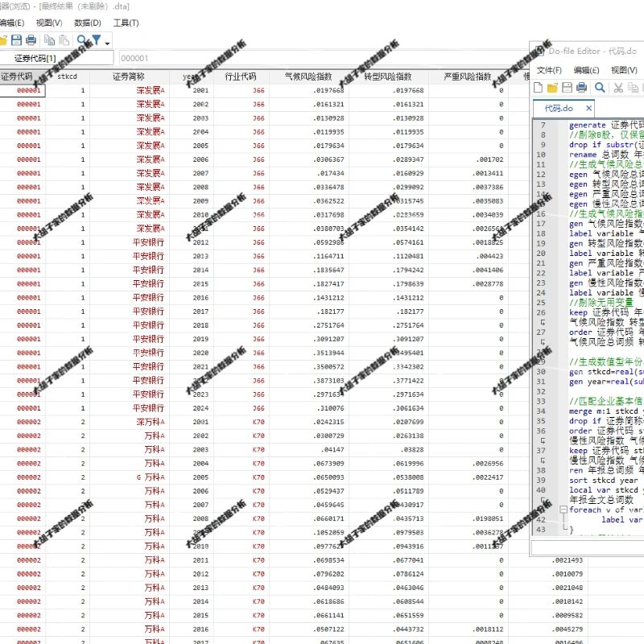
Task: Click the Paste icon in data browser toolbar
Action: [x=64, y=39]
